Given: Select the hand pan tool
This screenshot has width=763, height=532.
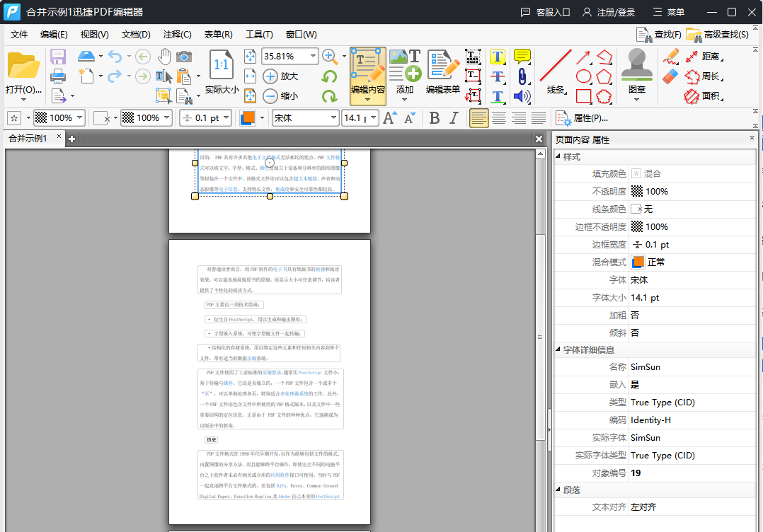Looking at the screenshot, I should [x=164, y=57].
